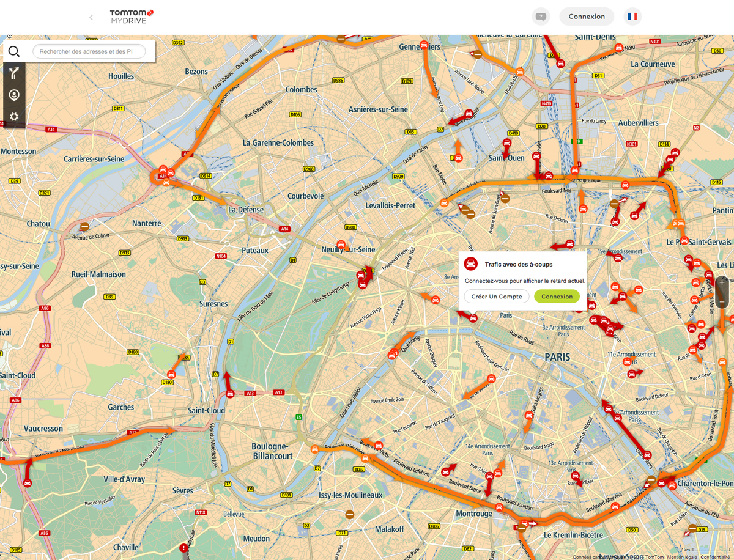The width and height of the screenshot is (734, 560).
Task: Click the traffic jam icon at Neuilly-sur-Seine
Action: pos(341,245)
